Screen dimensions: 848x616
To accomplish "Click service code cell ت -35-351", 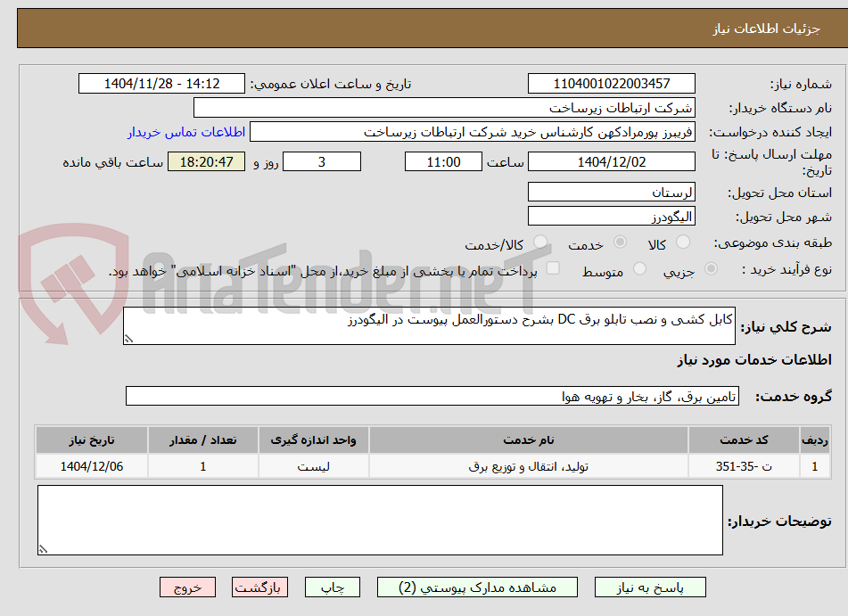I will click(745, 466).
